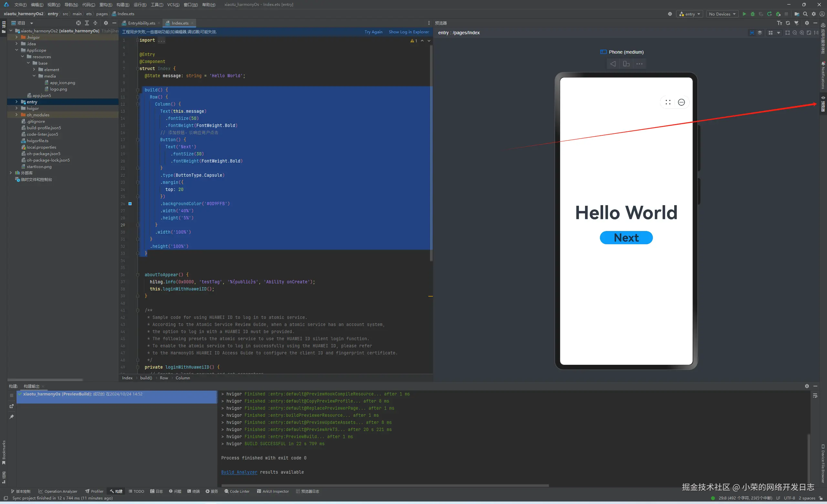Screen dimensions: 827x504
Task: Click Next button in phone preview
Action: tap(626, 237)
